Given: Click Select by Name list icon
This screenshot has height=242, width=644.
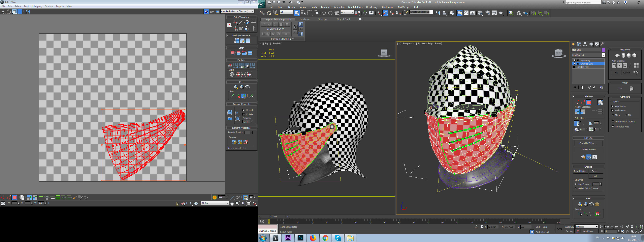Looking at the screenshot, I should click(303, 13).
